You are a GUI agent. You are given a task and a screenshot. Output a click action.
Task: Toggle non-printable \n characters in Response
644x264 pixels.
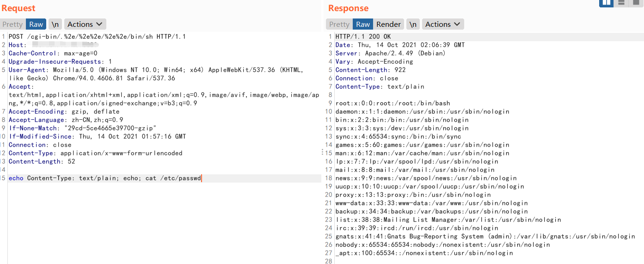point(413,25)
